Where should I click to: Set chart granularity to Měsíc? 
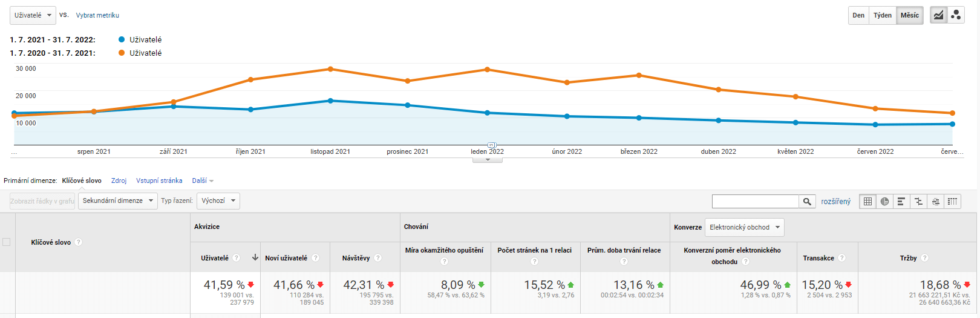[x=910, y=15]
